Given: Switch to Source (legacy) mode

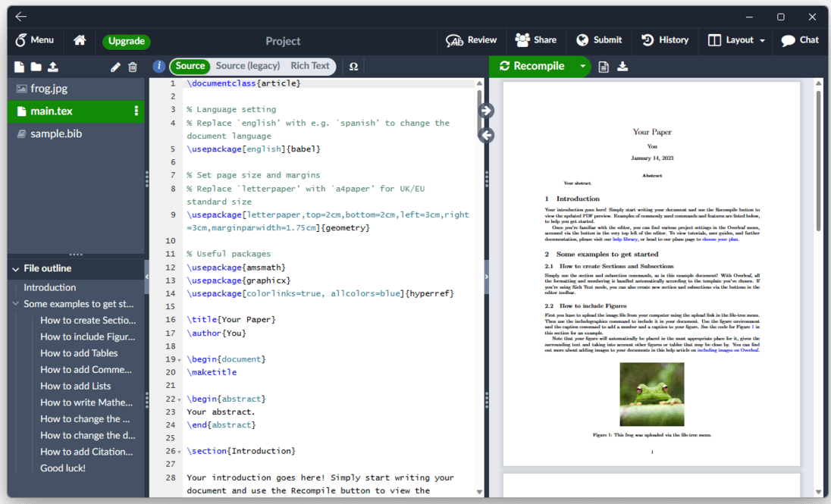Looking at the screenshot, I should (250, 66).
